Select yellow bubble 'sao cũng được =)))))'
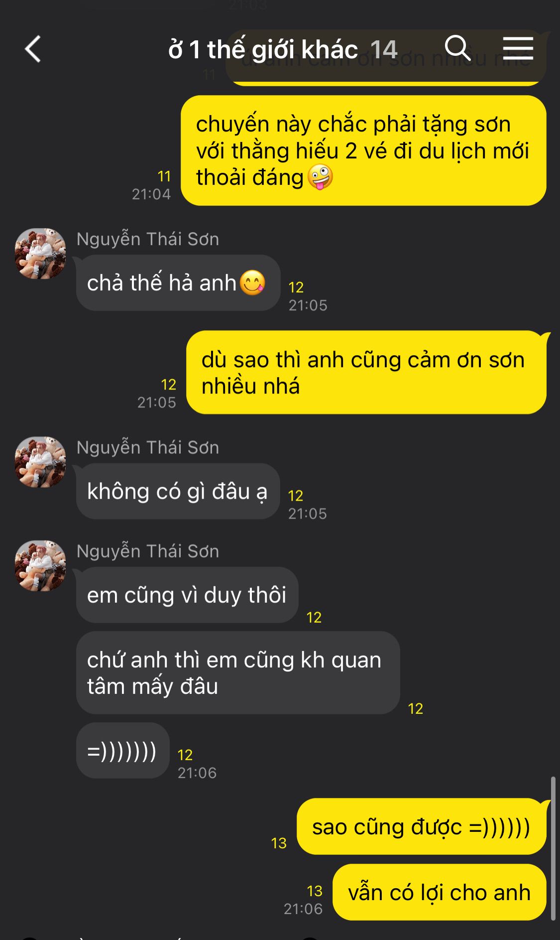This screenshot has width=560, height=940. (x=422, y=826)
